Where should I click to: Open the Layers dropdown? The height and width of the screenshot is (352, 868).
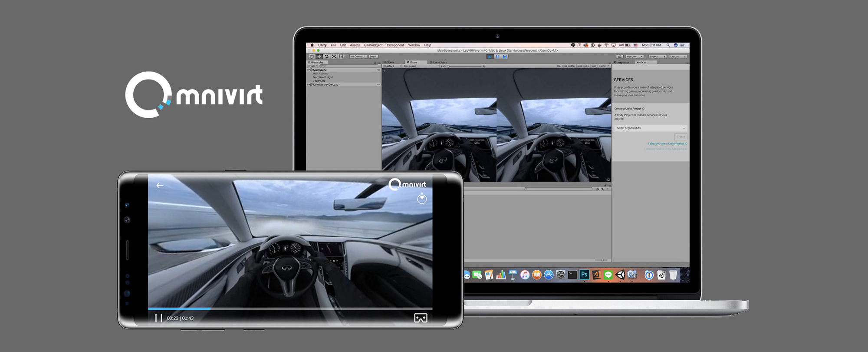pyautogui.click(x=658, y=56)
